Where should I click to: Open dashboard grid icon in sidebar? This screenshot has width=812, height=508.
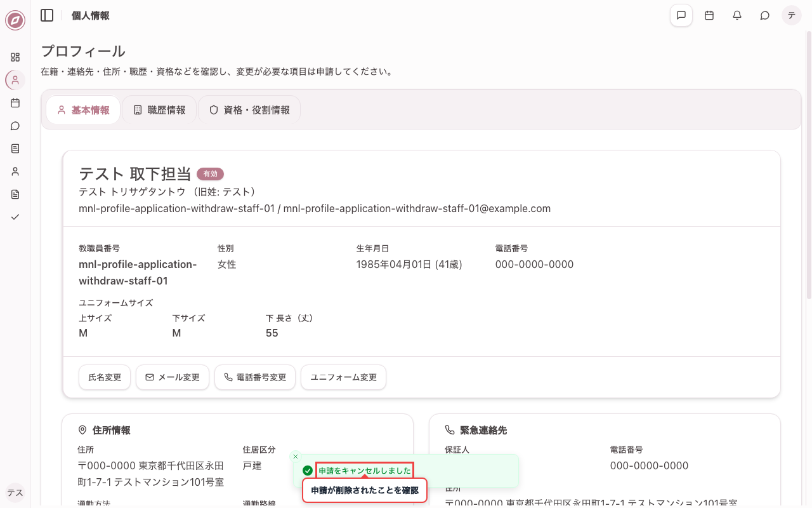tap(15, 57)
